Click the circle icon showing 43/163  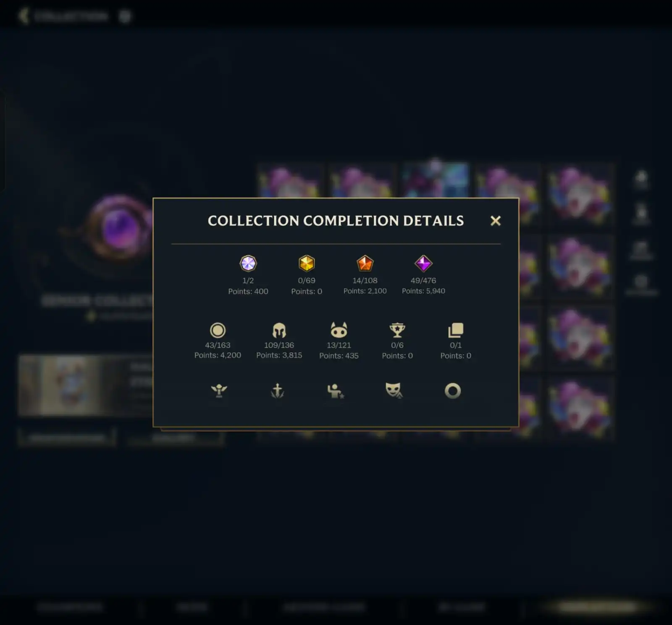(218, 330)
